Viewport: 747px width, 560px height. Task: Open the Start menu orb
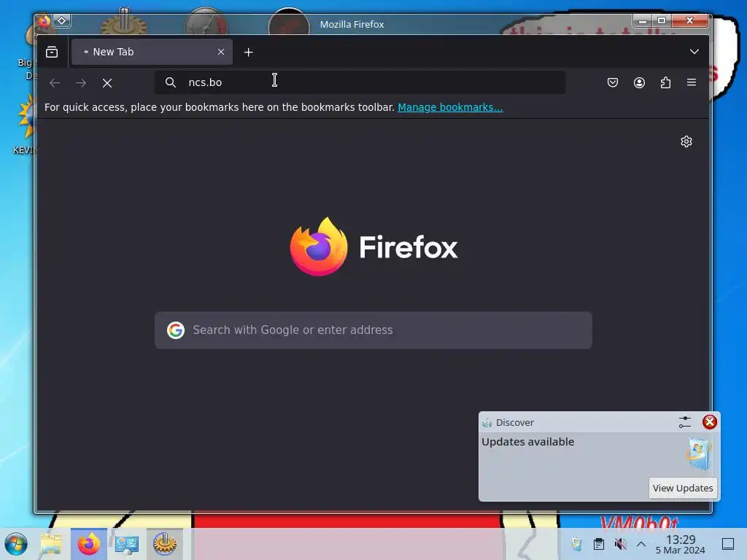click(16, 544)
